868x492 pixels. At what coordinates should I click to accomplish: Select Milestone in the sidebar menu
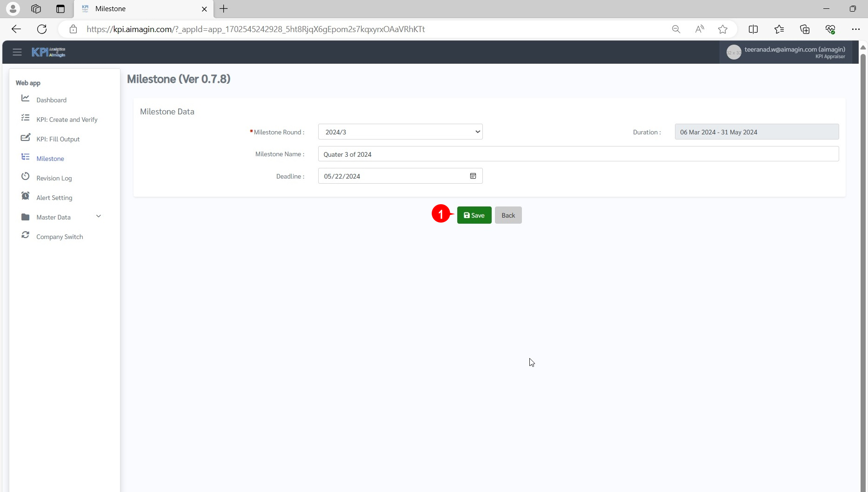(x=50, y=159)
